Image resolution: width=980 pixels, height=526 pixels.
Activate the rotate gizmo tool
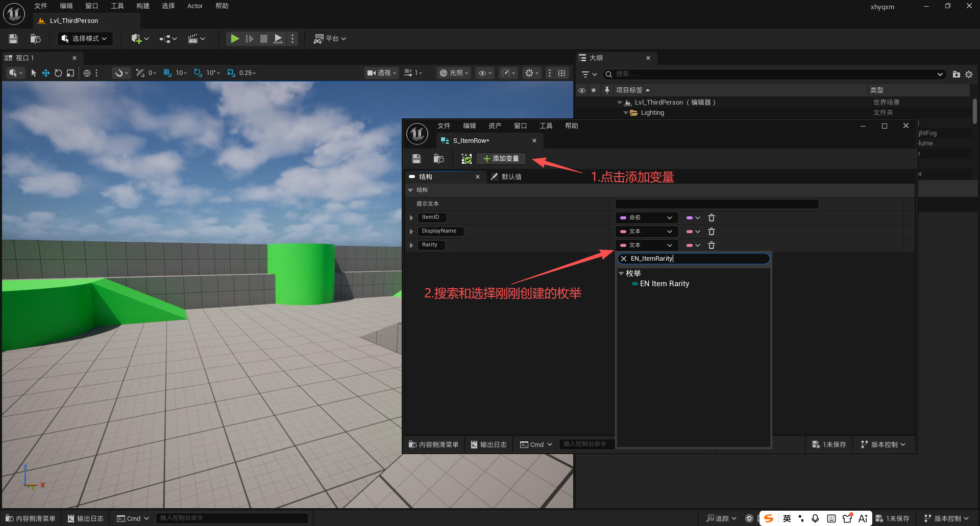(58, 73)
